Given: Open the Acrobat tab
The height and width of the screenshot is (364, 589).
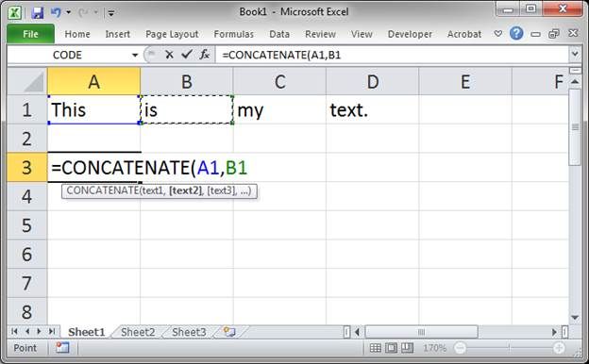Looking at the screenshot, I should 464,34.
